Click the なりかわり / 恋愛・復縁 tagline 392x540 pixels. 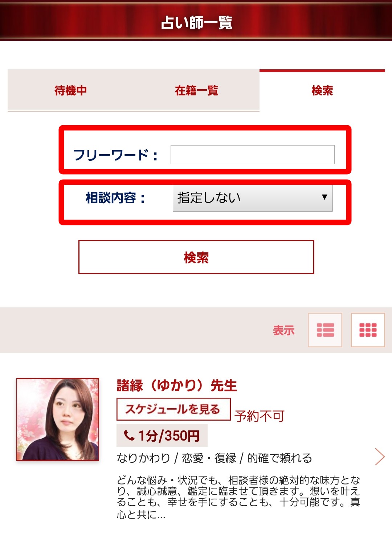click(214, 458)
